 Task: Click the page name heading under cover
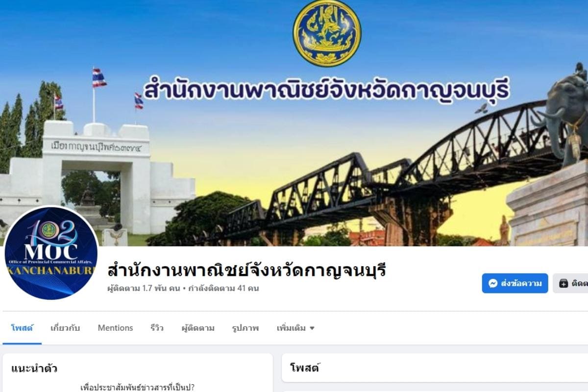pyautogui.click(x=246, y=270)
